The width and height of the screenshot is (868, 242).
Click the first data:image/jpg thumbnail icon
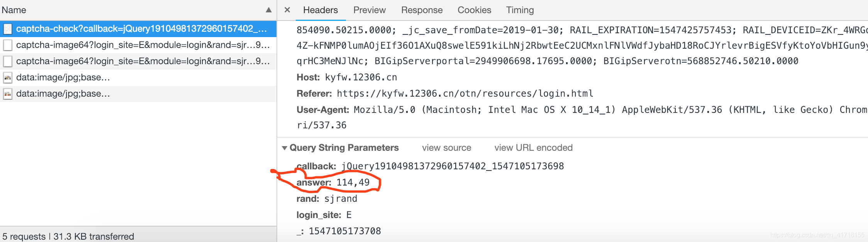click(8, 78)
